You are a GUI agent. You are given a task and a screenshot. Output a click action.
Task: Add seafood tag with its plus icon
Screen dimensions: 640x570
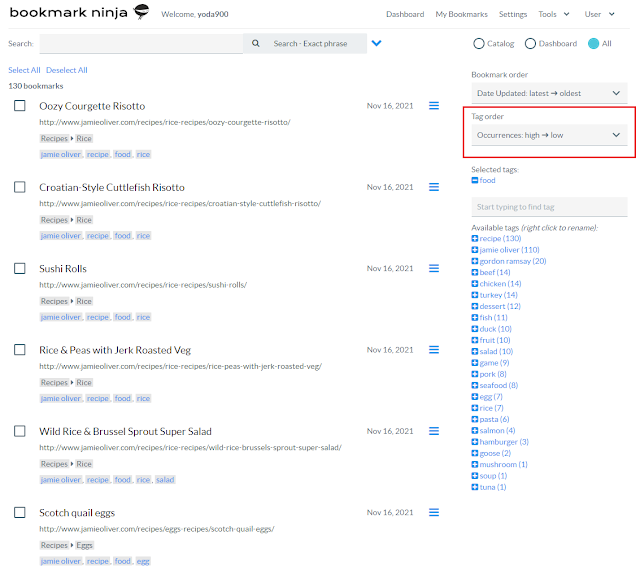click(475, 385)
